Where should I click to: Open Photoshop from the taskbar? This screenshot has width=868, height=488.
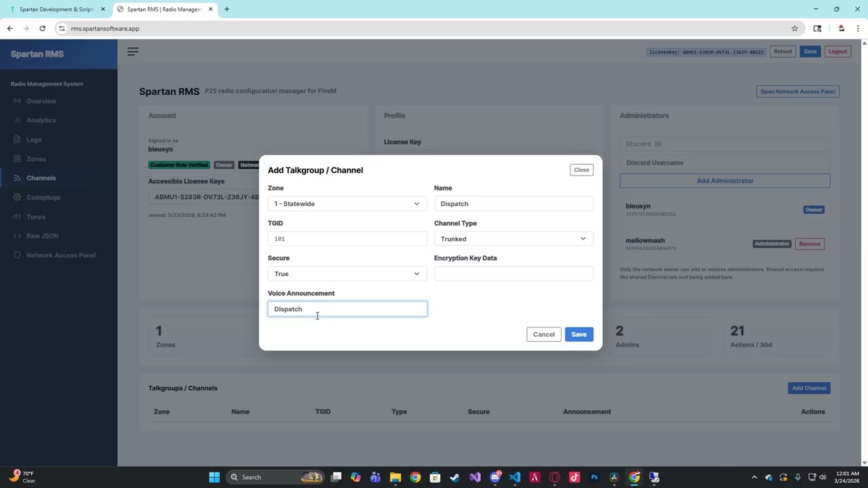(x=595, y=477)
